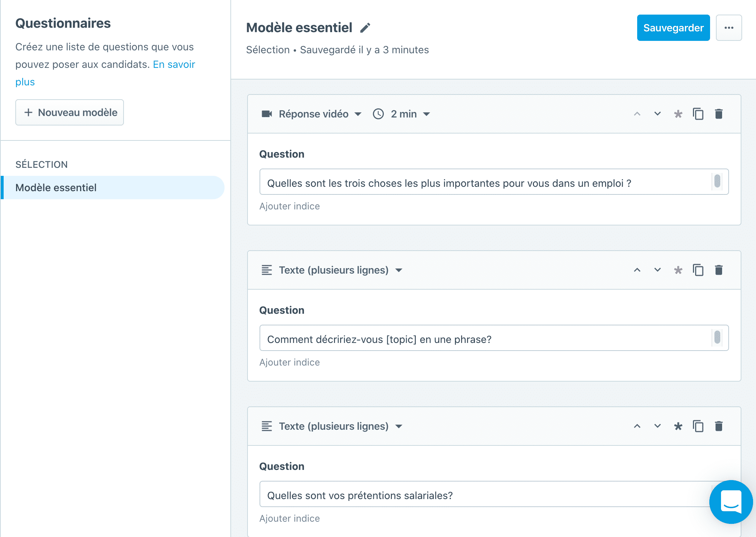Move the salary question down
Viewport: 756px width, 537px height.
coord(657,426)
